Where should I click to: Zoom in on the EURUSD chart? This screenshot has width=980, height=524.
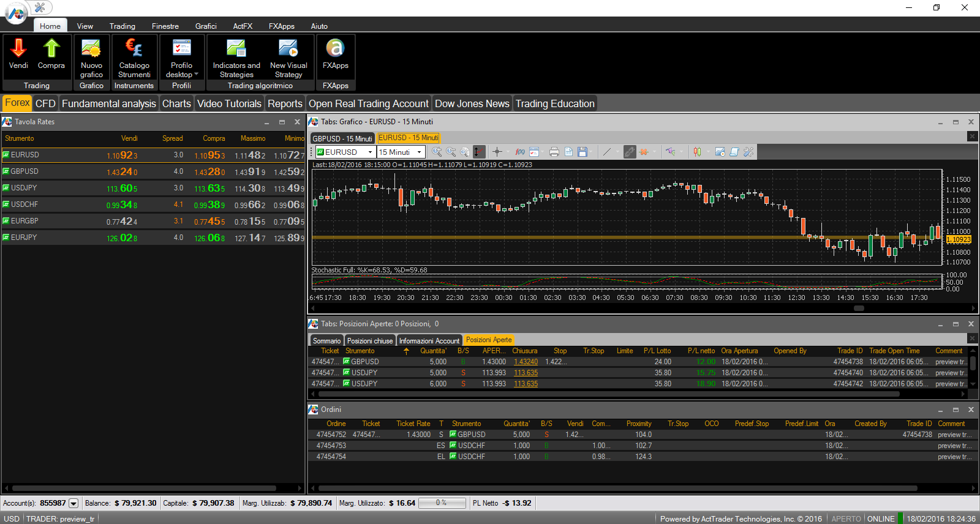click(x=437, y=152)
